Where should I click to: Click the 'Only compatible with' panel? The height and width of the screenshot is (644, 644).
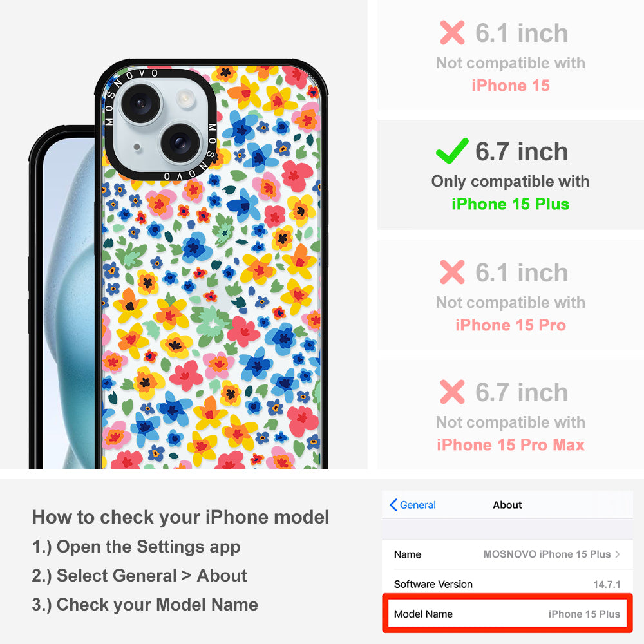(511, 175)
